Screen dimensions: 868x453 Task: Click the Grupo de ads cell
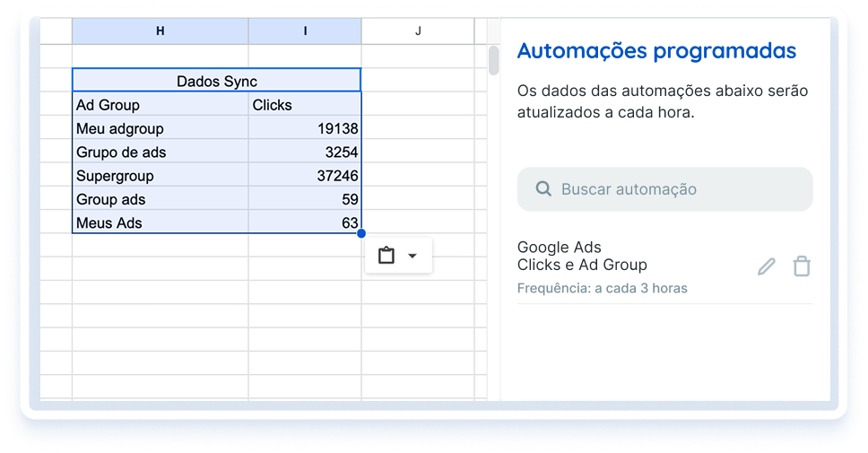click(x=160, y=152)
